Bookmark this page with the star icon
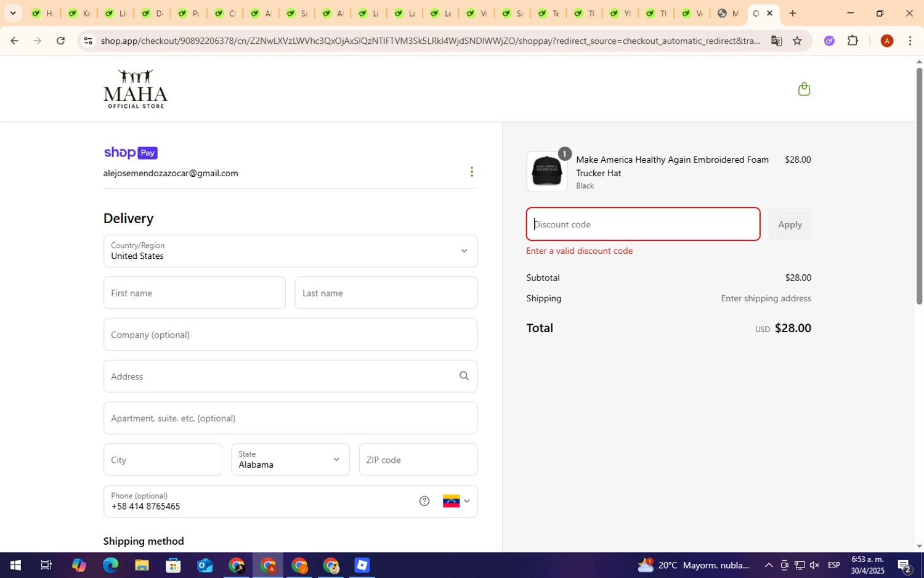The height and width of the screenshot is (578, 924). pyautogui.click(x=797, y=41)
